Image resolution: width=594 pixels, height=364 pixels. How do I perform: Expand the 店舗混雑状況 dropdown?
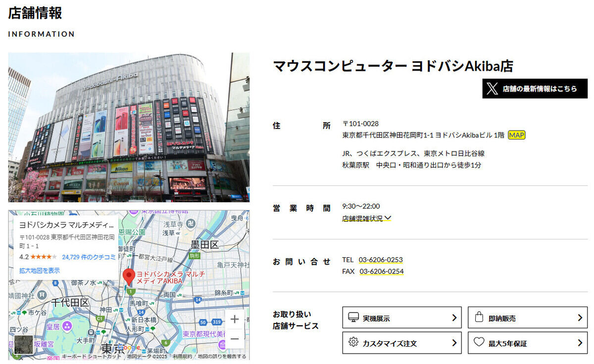[x=366, y=218]
